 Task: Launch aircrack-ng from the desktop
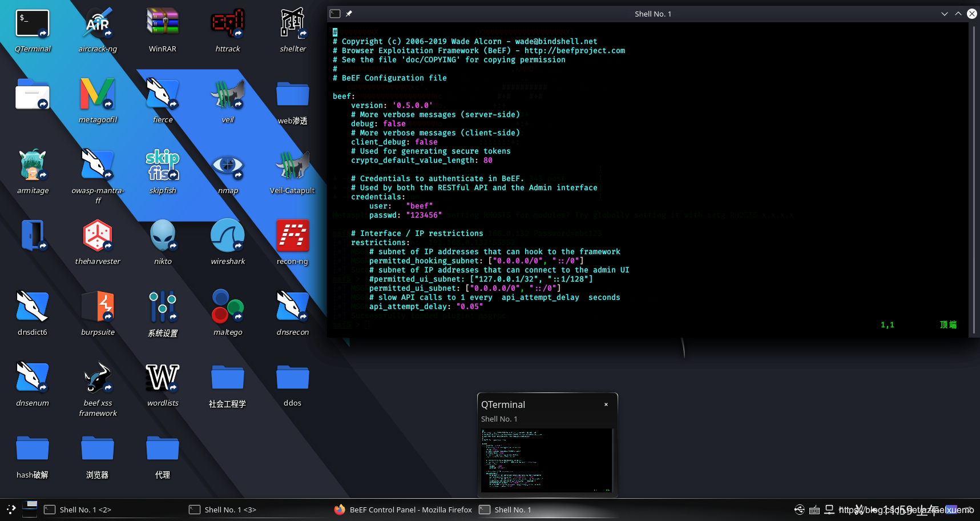point(98,30)
